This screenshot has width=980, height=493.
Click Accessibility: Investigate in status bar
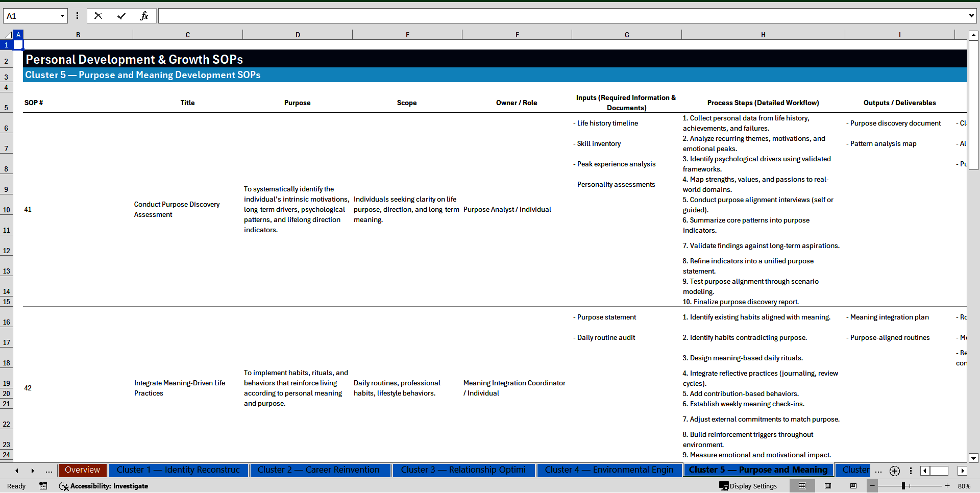(108, 486)
